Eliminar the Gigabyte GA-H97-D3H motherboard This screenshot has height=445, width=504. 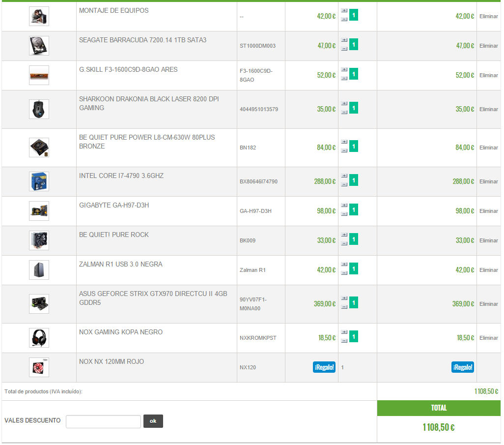489,211
